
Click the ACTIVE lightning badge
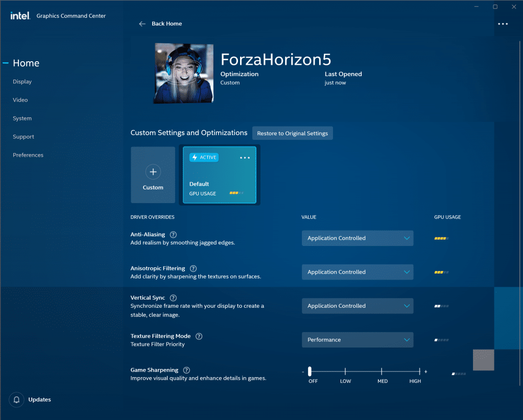204,157
